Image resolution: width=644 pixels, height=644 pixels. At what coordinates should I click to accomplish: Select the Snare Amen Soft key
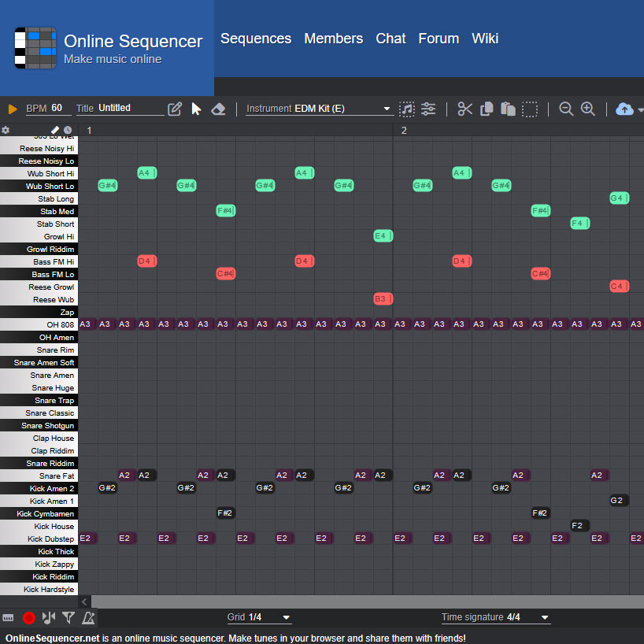[x=39, y=363]
